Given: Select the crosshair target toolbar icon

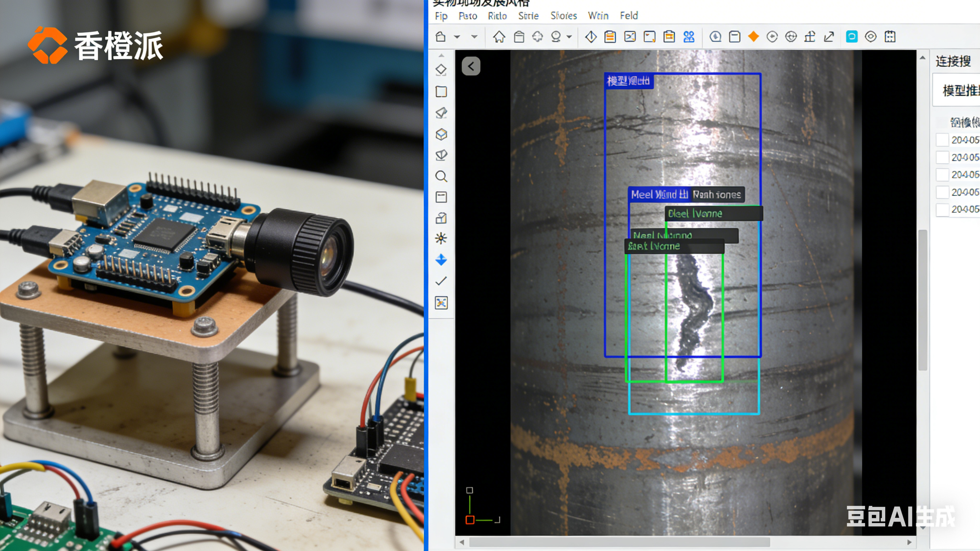Looking at the screenshot, I should pos(791,37).
